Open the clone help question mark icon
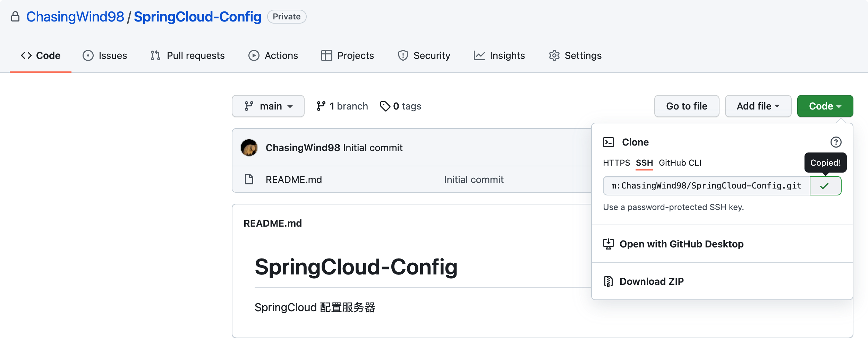The image size is (868, 341). point(836,142)
